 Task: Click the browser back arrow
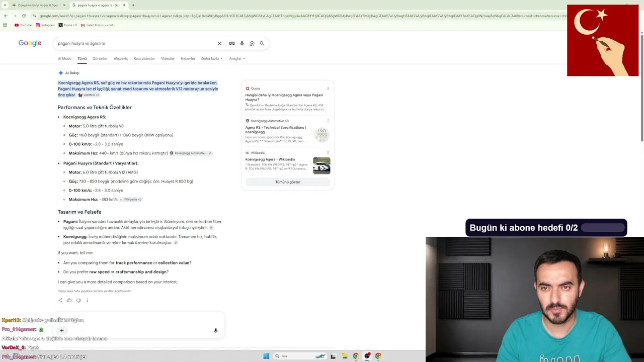click(x=6, y=16)
